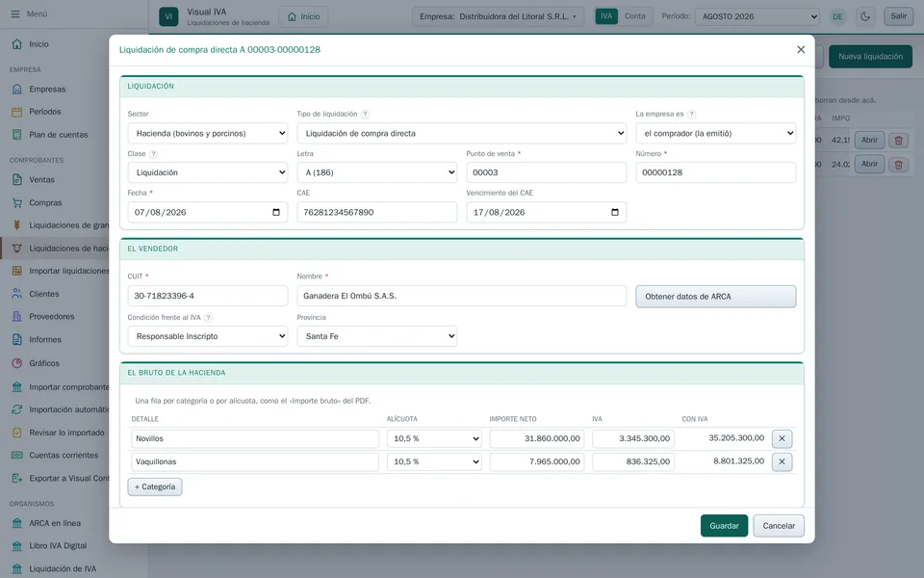Click the Guardar button
The width and height of the screenshot is (924, 578).
pyautogui.click(x=724, y=526)
